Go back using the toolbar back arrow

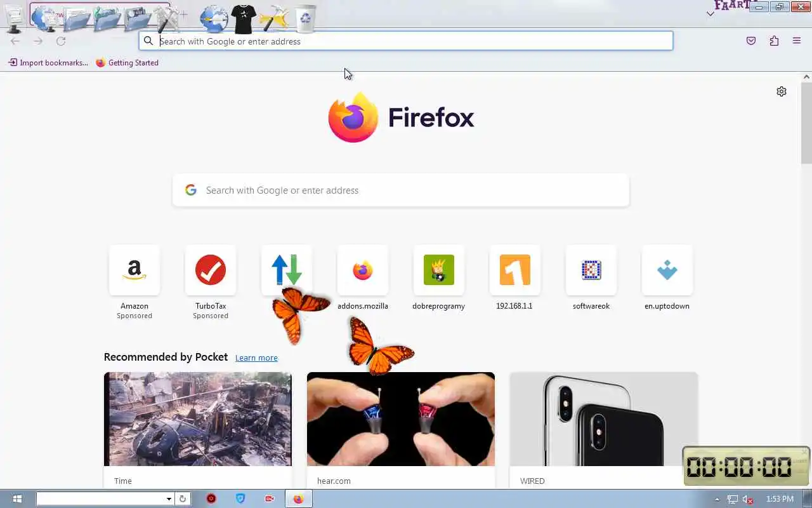click(x=15, y=41)
